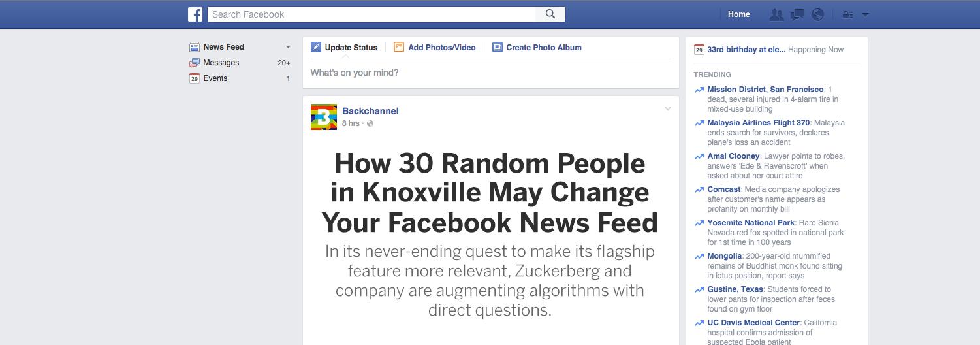Viewport: 980px width, 345px height.
Task: Expand the account menu arrow in top bar
Action: tap(865, 14)
